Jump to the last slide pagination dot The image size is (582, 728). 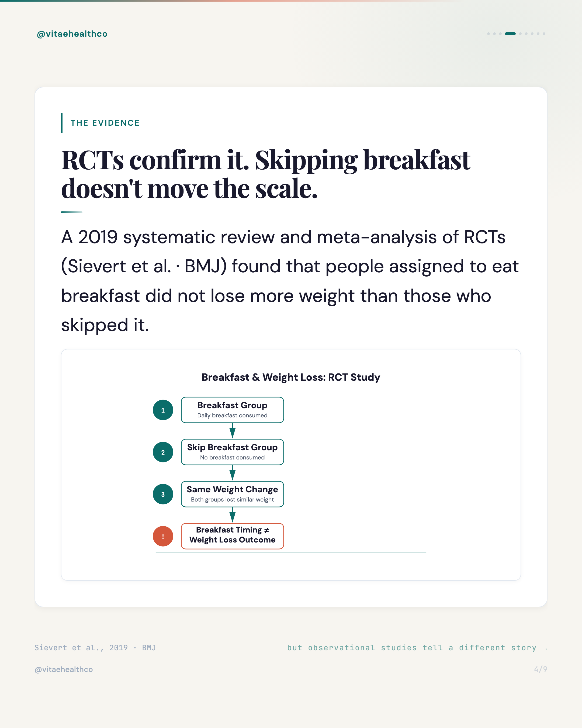tap(544, 34)
